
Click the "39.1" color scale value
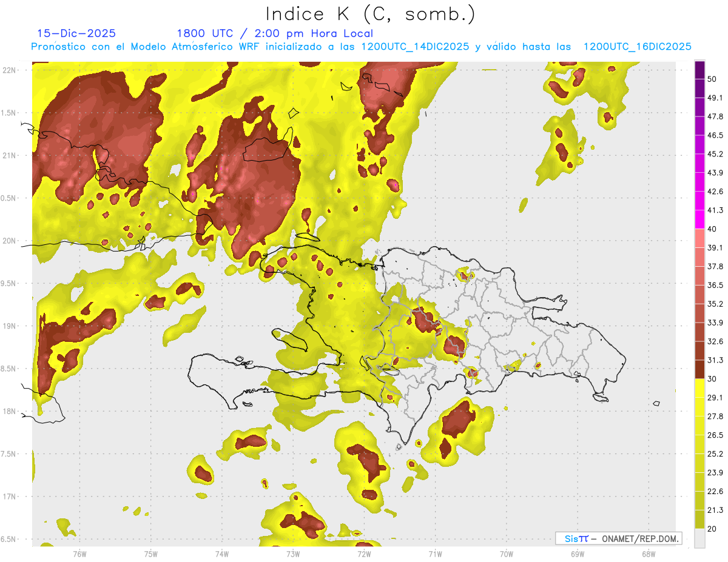tap(715, 248)
